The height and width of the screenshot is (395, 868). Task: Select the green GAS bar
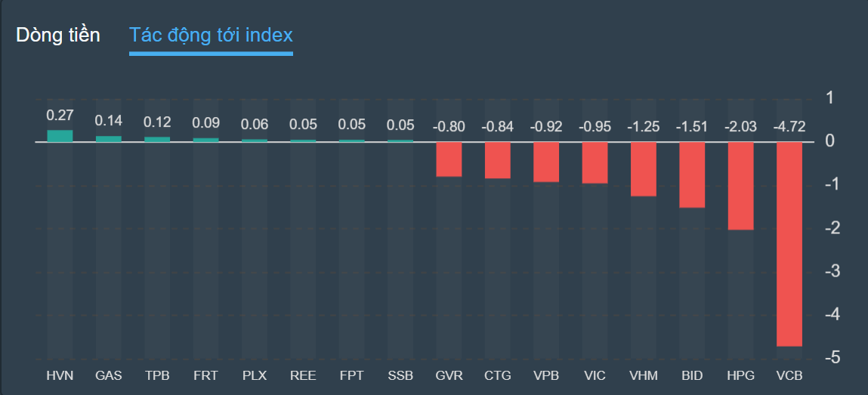coord(109,139)
